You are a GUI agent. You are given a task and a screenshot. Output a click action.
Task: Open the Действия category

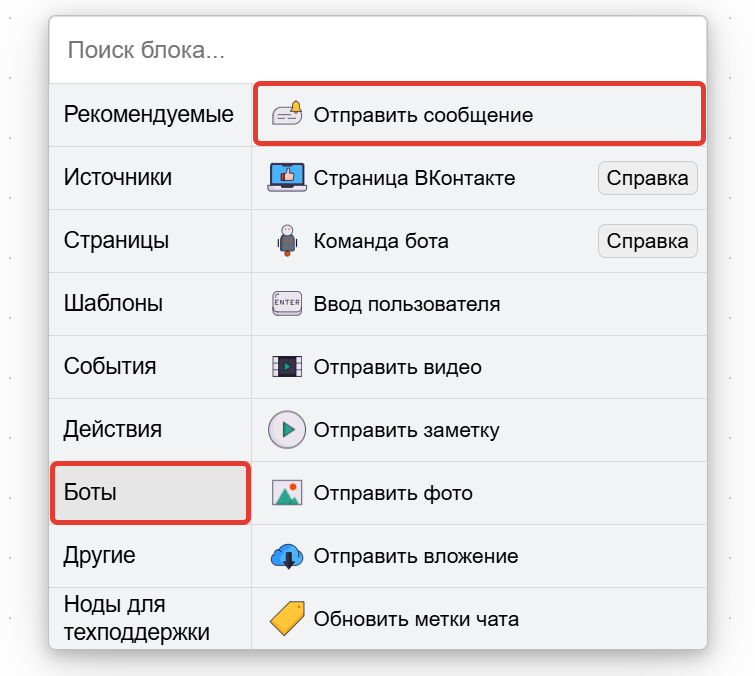(x=150, y=430)
